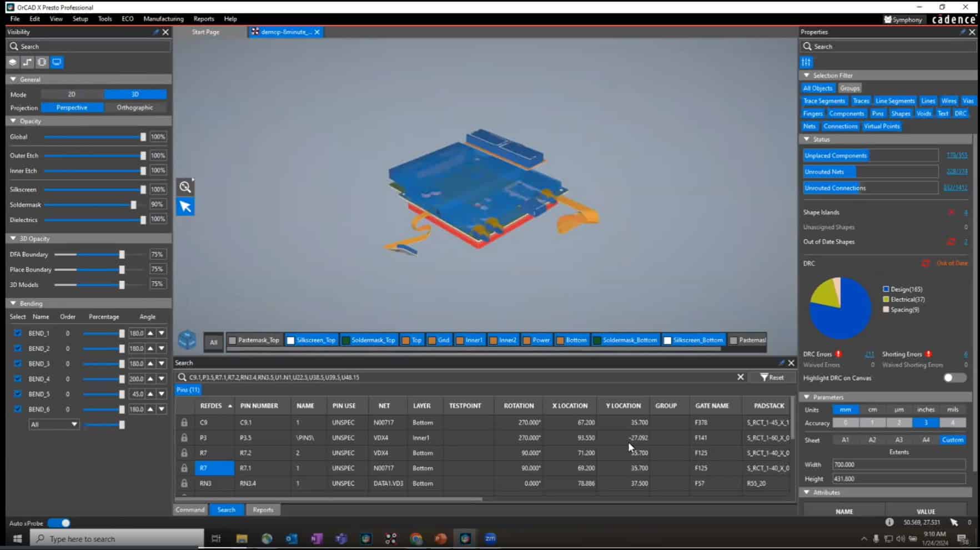Image resolution: width=980 pixels, height=550 pixels.
Task: Clear the search query text
Action: (x=740, y=377)
